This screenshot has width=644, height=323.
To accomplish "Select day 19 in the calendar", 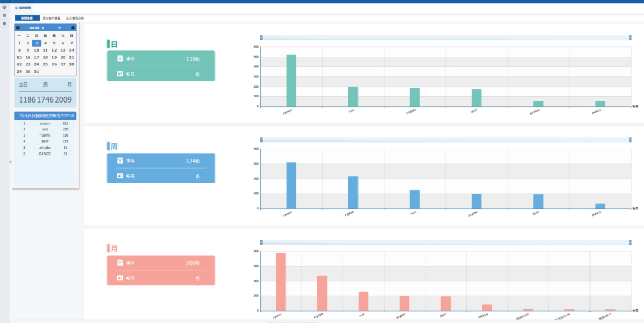I will 54,57.
